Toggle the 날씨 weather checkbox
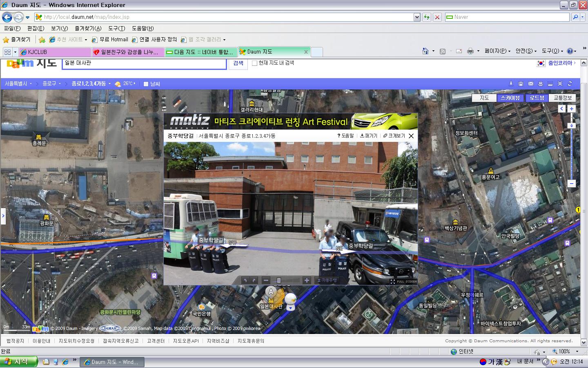 pos(146,84)
